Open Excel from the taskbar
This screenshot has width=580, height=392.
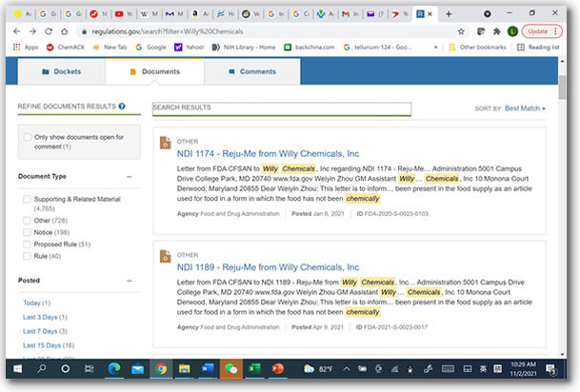tap(254, 369)
